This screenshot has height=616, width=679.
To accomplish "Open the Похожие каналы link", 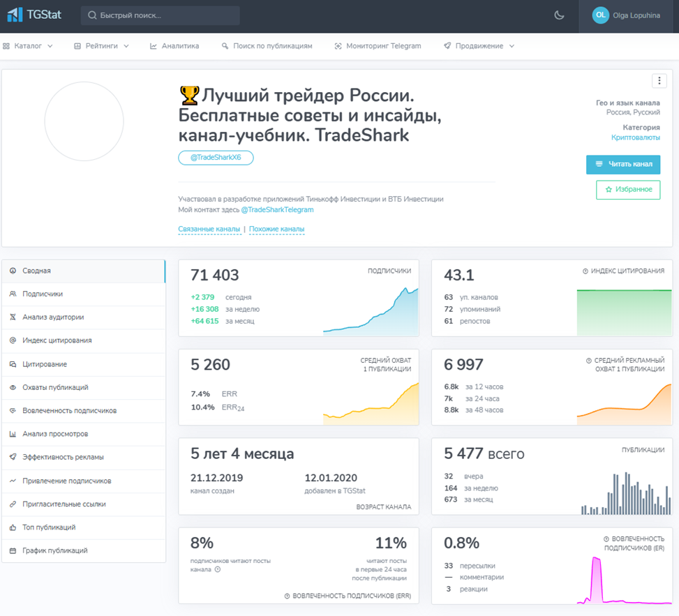I will pyautogui.click(x=277, y=229).
